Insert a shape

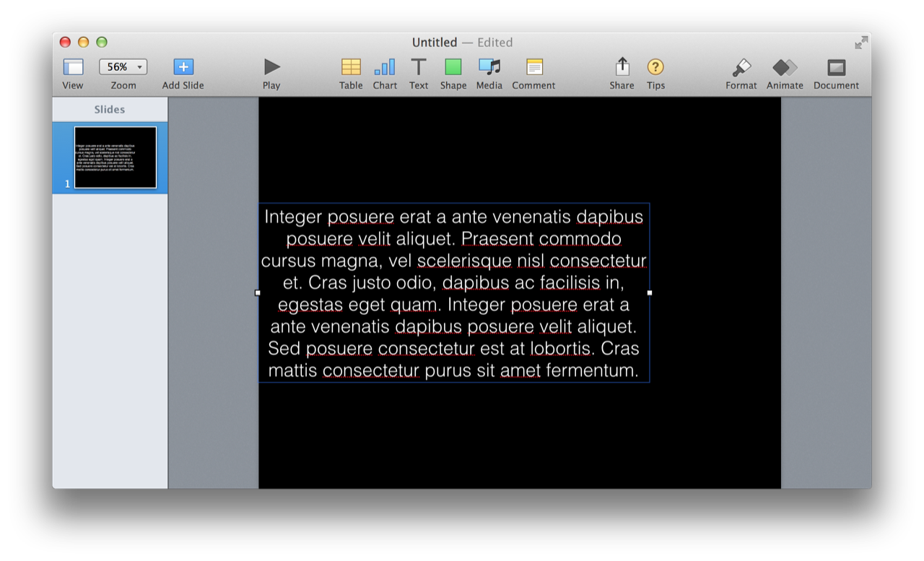point(453,67)
